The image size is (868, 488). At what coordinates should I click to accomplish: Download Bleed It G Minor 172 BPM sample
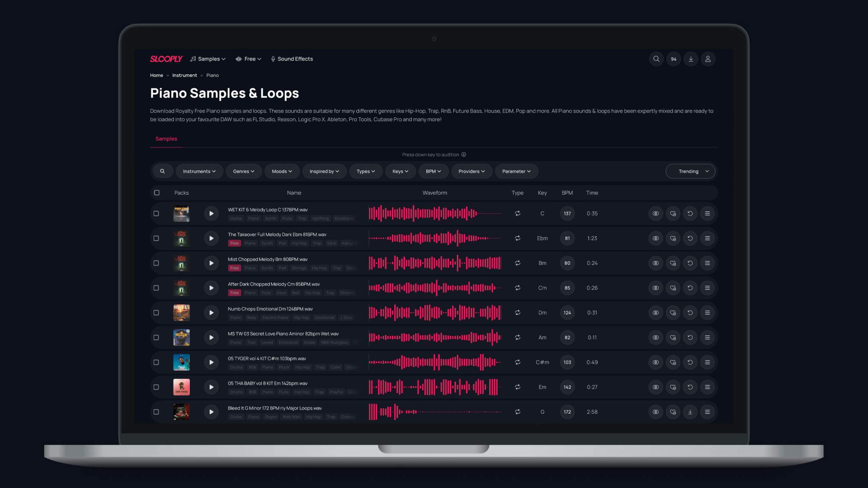[690, 412]
